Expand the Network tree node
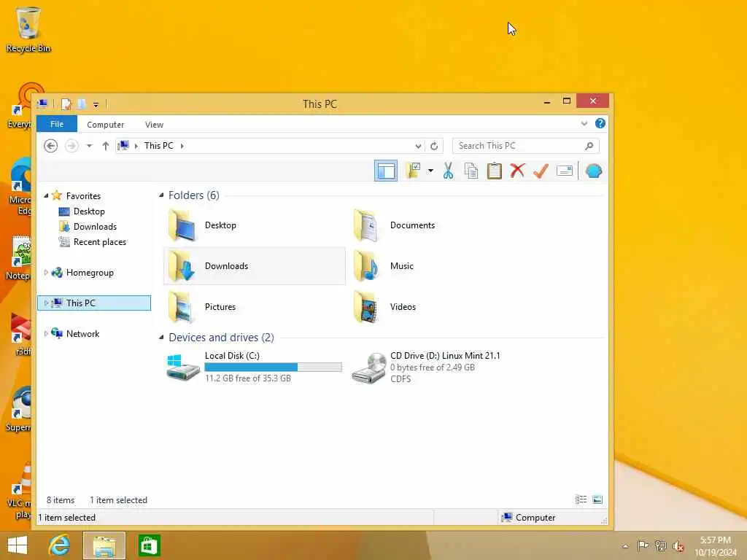 tap(46, 333)
